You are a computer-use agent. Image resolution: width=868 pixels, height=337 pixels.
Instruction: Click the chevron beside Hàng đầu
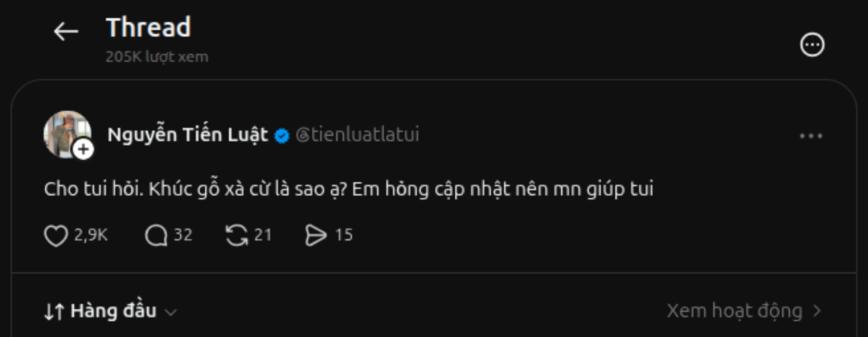170,312
